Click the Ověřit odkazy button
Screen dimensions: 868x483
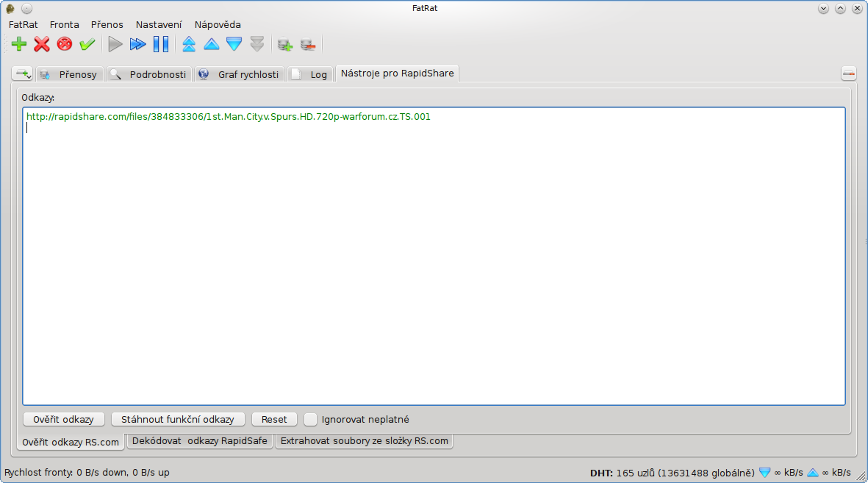[x=64, y=419]
